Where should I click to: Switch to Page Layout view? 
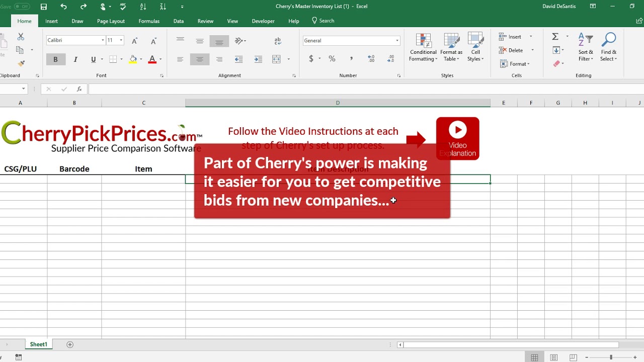[553, 357]
